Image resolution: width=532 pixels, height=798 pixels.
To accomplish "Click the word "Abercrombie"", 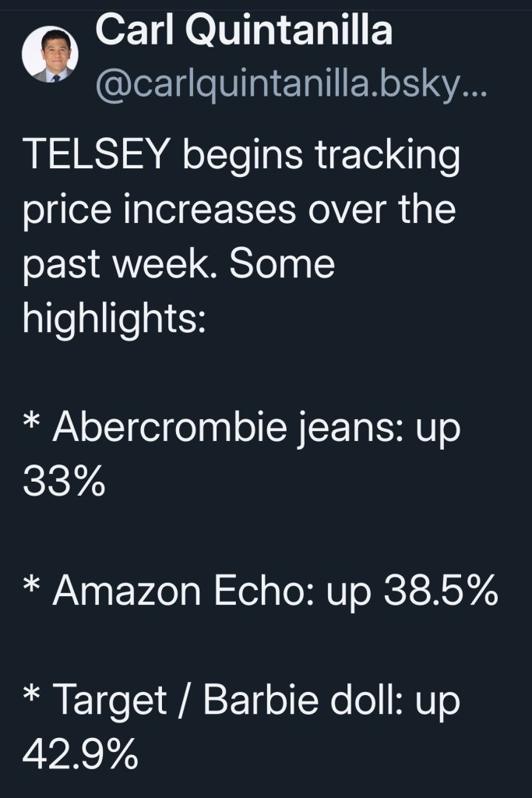I will (x=169, y=429).
